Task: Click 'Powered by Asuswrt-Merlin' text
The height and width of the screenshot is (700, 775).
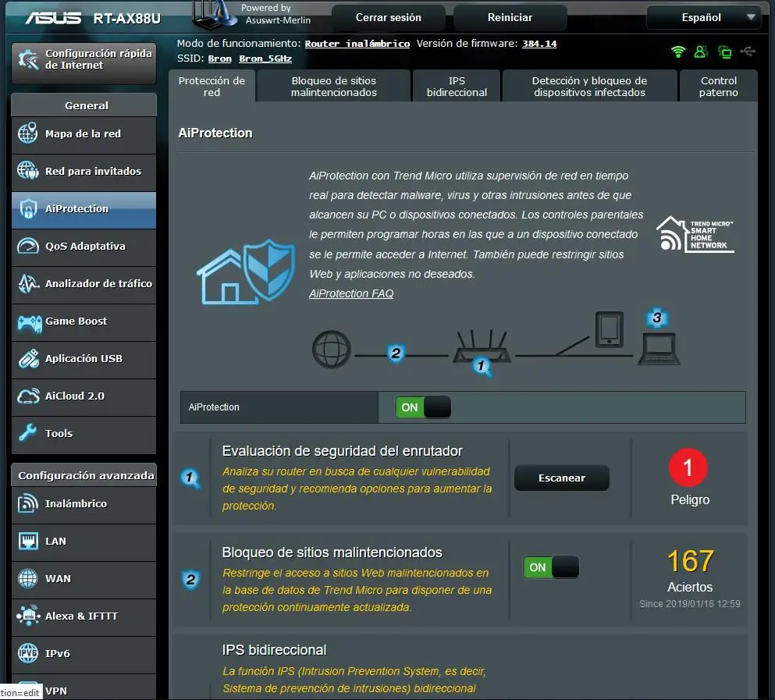Action: pos(276,14)
